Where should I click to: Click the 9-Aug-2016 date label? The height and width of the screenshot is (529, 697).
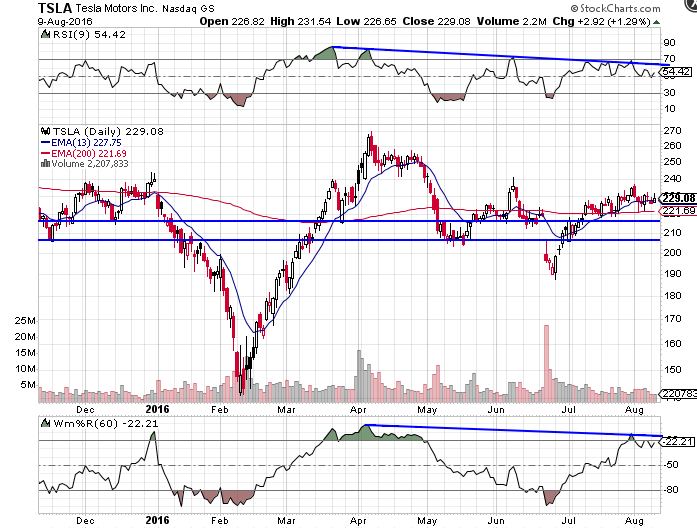pyautogui.click(x=65, y=21)
